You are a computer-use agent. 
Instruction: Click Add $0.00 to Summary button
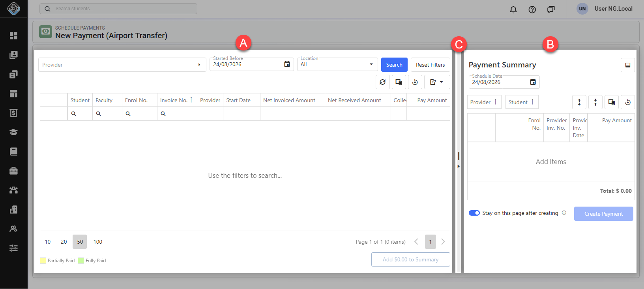[x=410, y=259]
